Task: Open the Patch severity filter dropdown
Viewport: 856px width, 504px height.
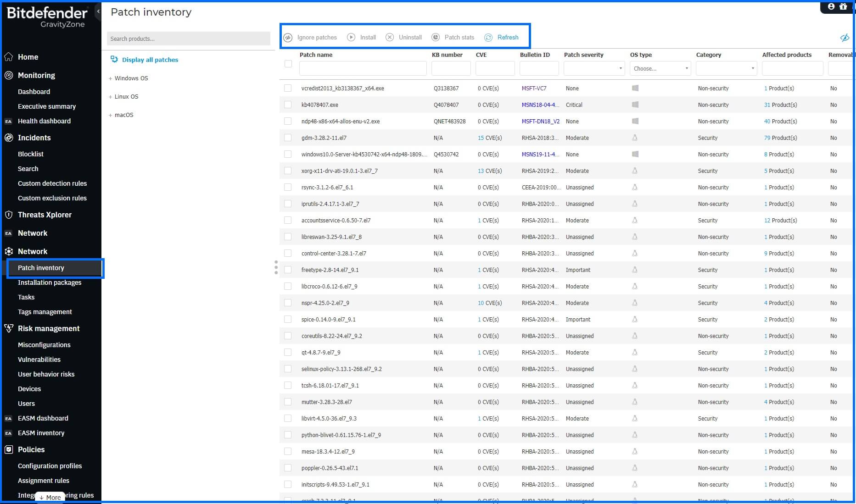Action: [594, 68]
